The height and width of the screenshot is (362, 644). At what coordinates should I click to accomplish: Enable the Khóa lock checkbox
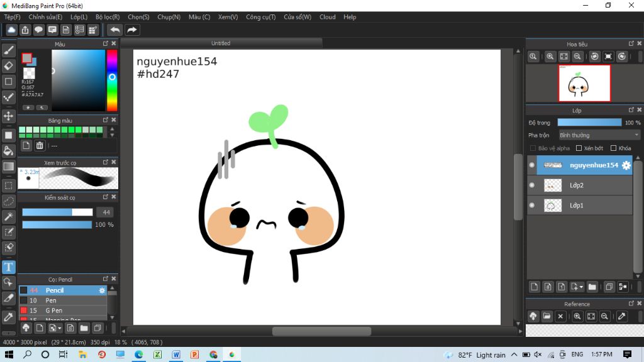[x=614, y=148]
